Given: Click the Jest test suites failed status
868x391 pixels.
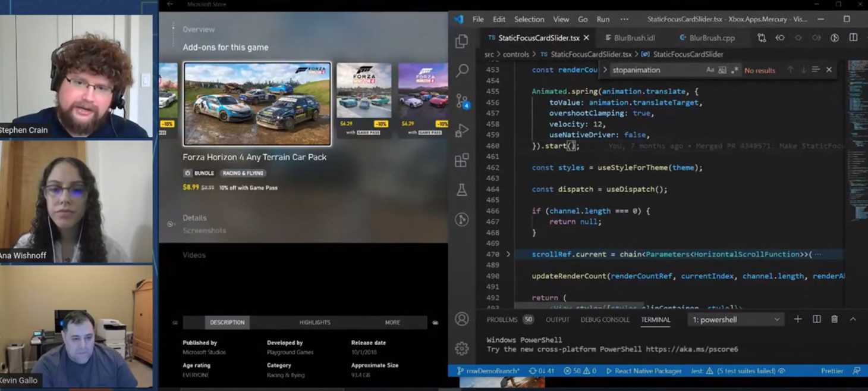Looking at the screenshot, I should click(738, 371).
